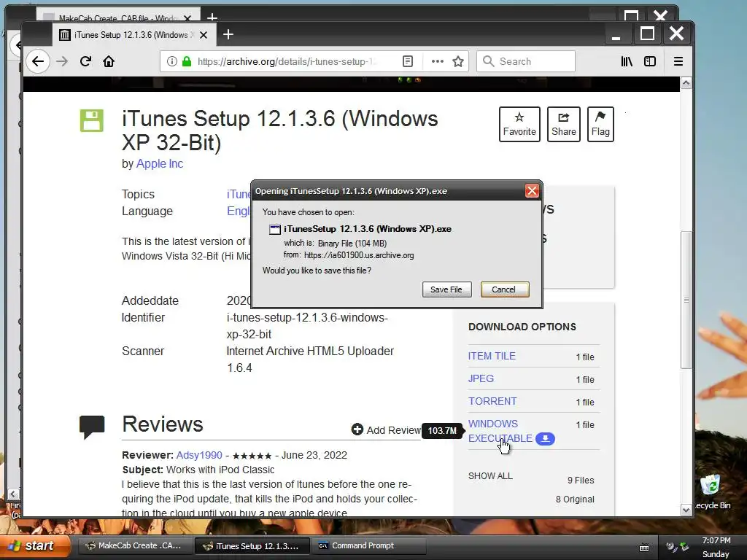Reload the current page

pyautogui.click(x=86, y=61)
